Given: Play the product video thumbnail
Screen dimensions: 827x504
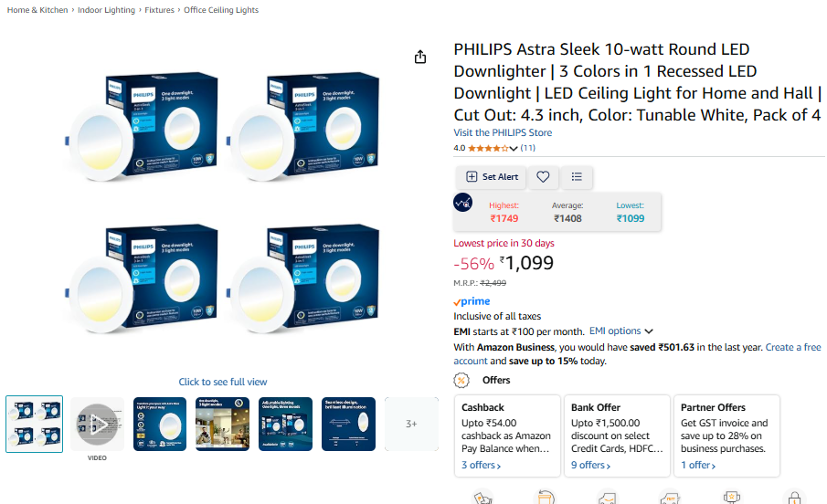Looking at the screenshot, I should tap(97, 424).
